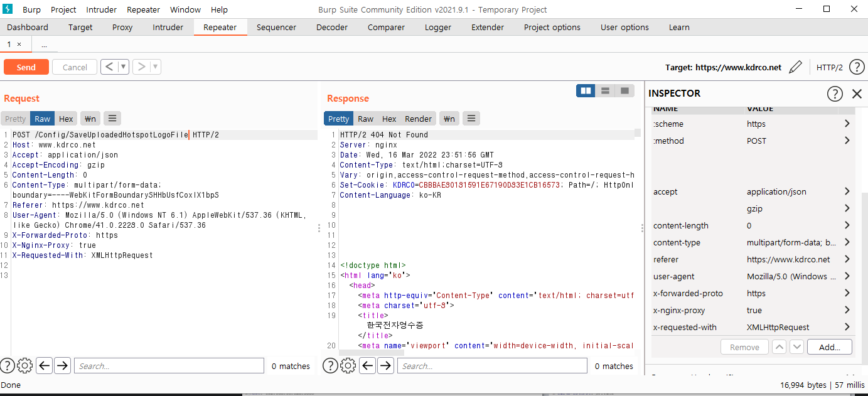Go to previous match in response search
This screenshot has height=396, width=868.
[x=368, y=365]
